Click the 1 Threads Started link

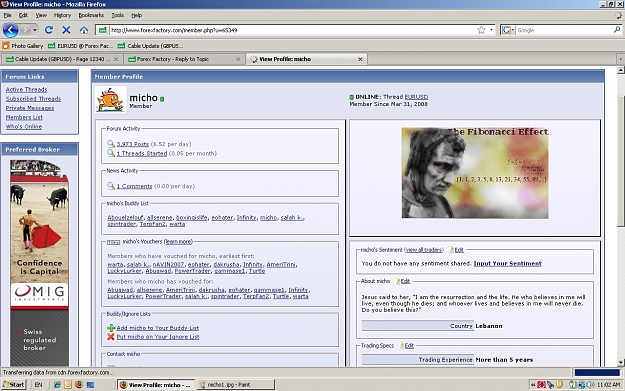pos(142,153)
